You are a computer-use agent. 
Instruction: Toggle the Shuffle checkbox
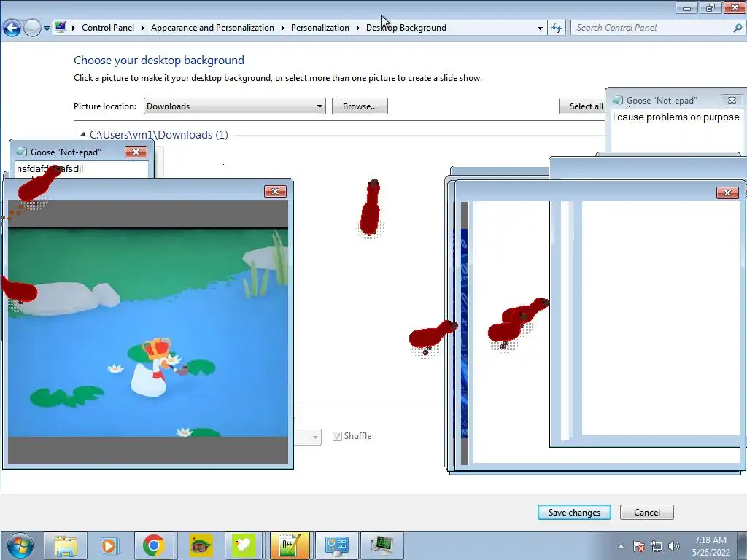click(x=337, y=436)
